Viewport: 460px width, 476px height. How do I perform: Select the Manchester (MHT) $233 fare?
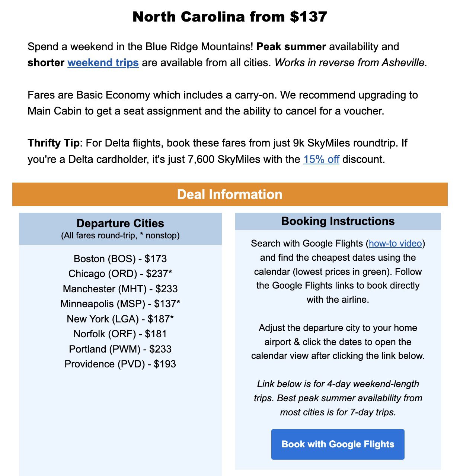(120, 289)
